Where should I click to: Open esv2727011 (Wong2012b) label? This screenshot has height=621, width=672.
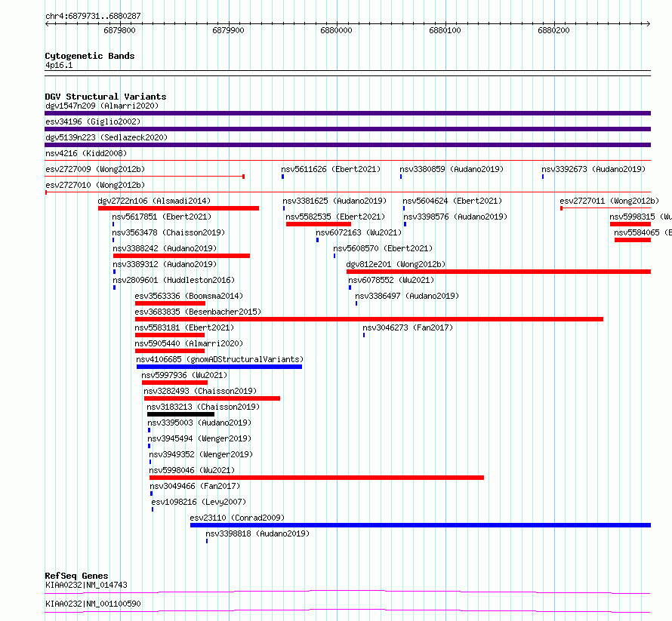tap(609, 201)
